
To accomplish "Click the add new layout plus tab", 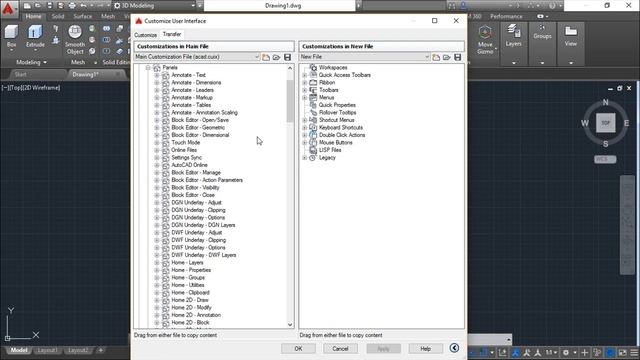I will pos(100,350).
